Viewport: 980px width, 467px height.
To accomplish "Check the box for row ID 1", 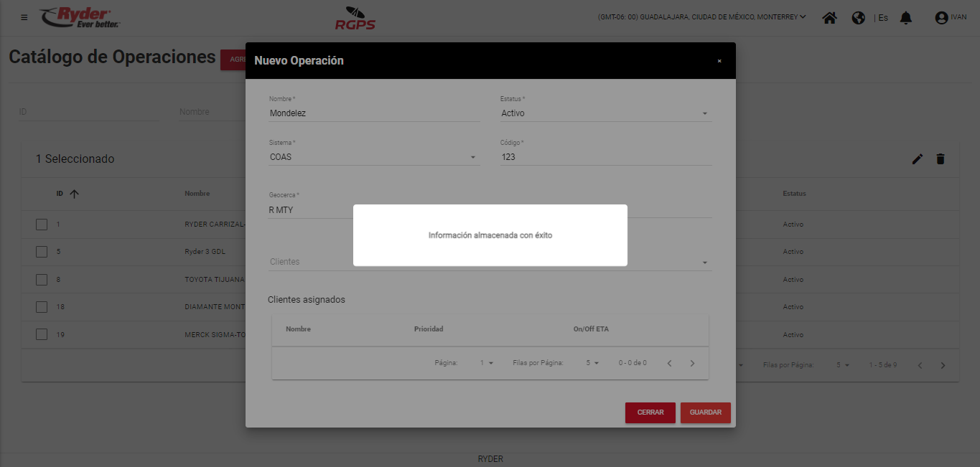I will tap(42, 225).
